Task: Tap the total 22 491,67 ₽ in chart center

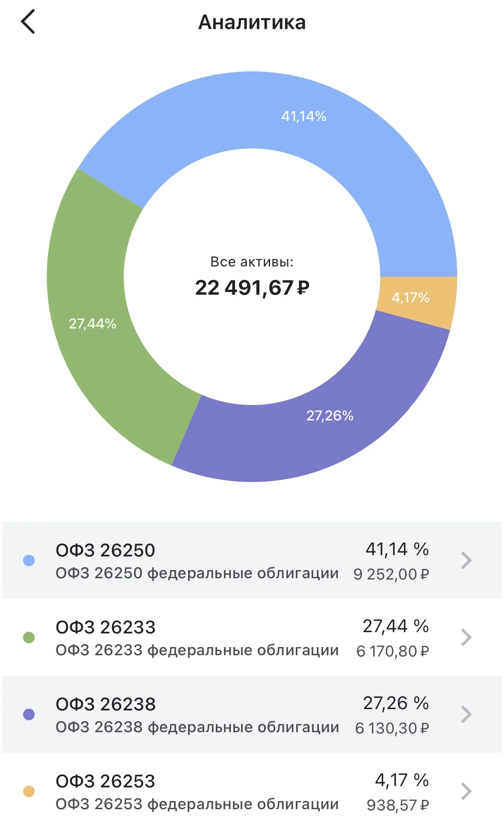Action: pyautogui.click(x=252, y=287)
